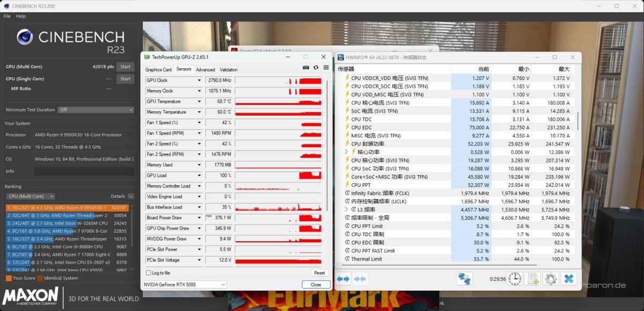
Task: Click the Bus Interface Load history graph
Action: pyautogui.click(x=278, y=207)
